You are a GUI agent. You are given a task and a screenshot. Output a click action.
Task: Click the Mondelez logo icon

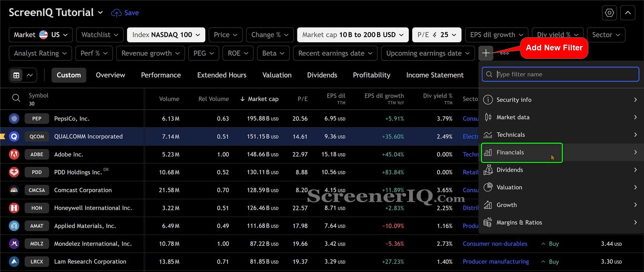point(14,243)
